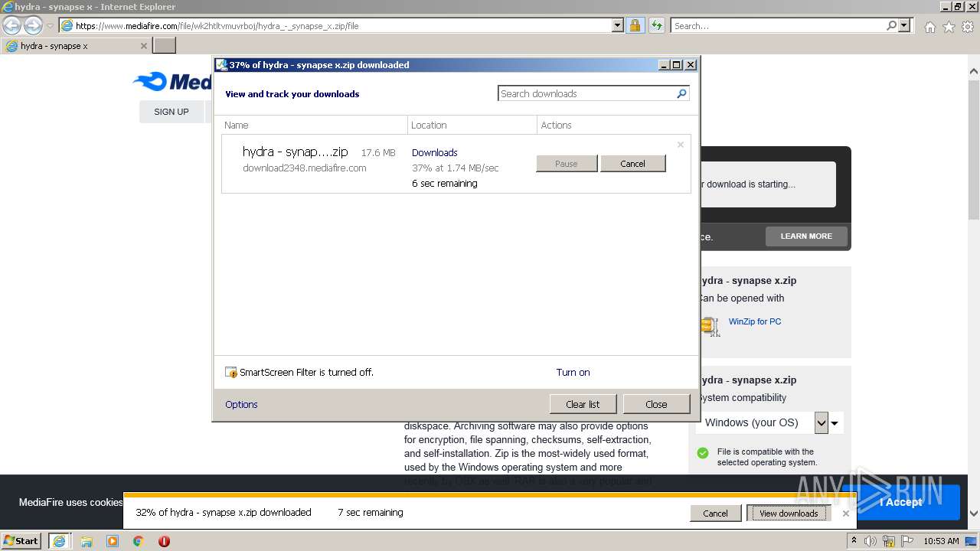The height and width of the screenshot is (551, 980).
Task: Click the Search downloads field
Action: pyautogui.click(x=586, y=93)
